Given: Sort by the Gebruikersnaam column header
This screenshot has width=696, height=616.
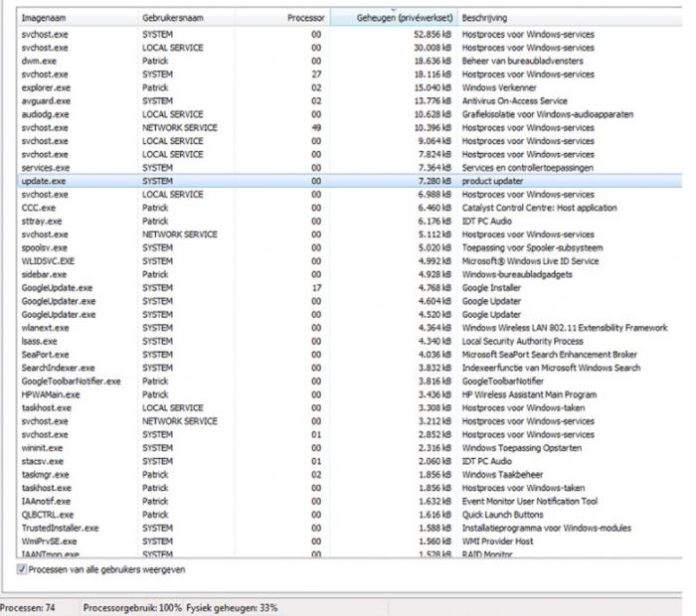Looking at the screenshot, I should click(186, 18).
